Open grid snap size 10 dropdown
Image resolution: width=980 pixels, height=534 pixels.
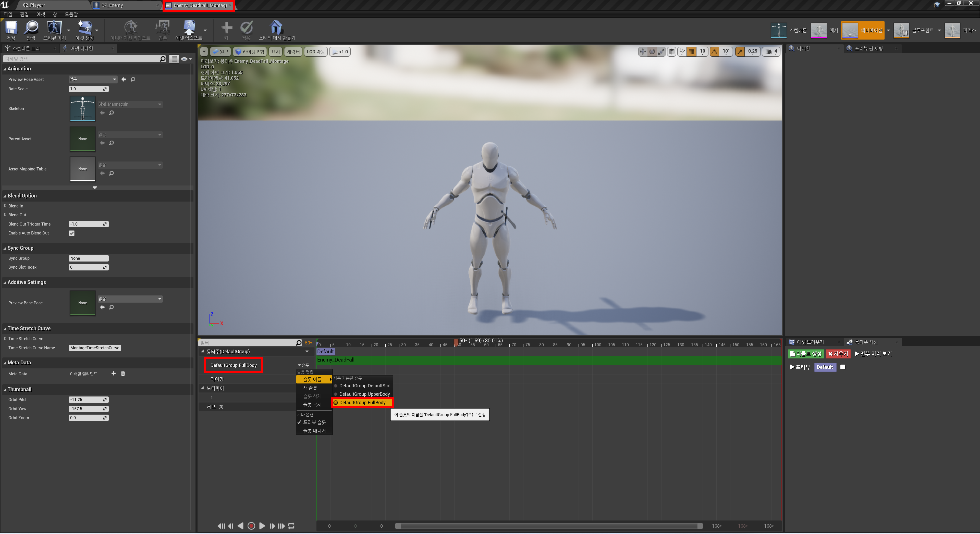pyautogui.click(x=702, y=52)
